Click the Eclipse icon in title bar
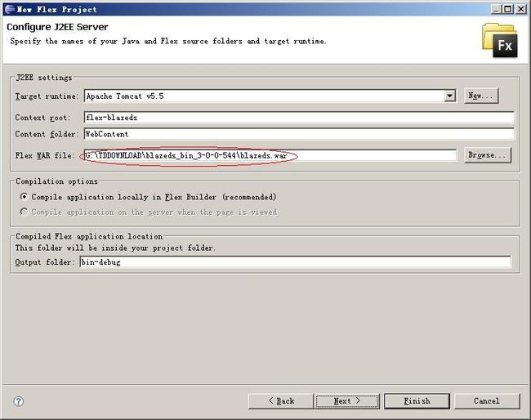Viewport: 531px width, 420px height. coord(10,9)
